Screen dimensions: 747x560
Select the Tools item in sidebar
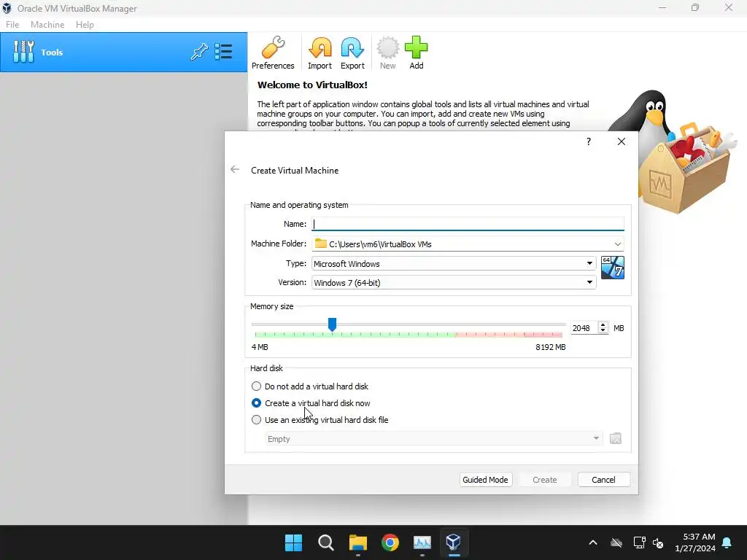click(x=123, y=52)
